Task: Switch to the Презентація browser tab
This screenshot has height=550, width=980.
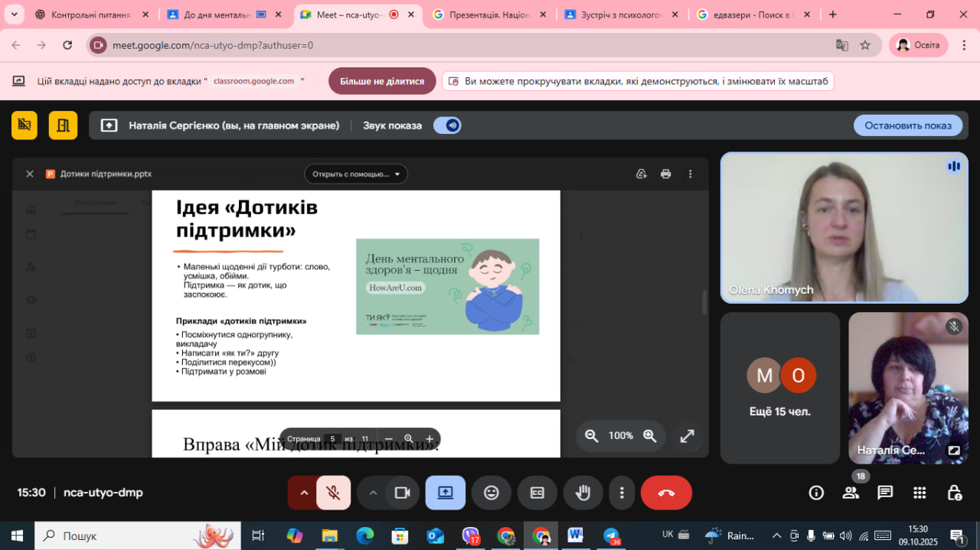Action: coord(490,15)
